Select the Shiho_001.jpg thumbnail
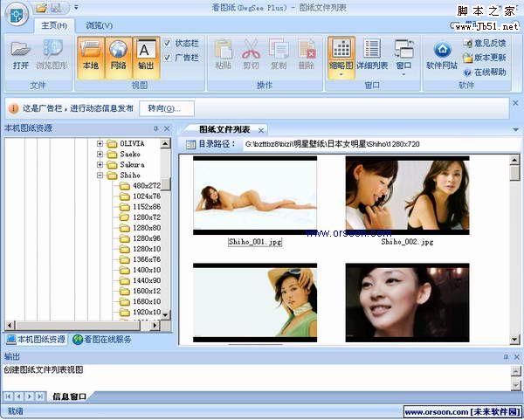 coord(255,196)
